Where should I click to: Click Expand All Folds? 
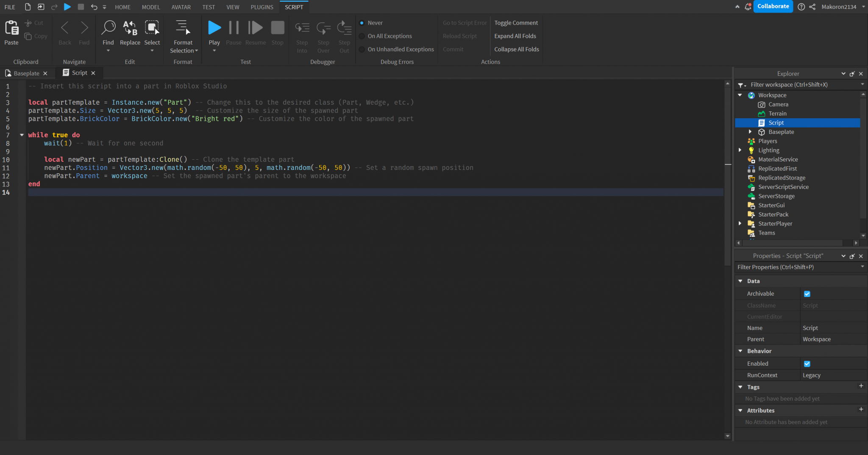(515, 36)
